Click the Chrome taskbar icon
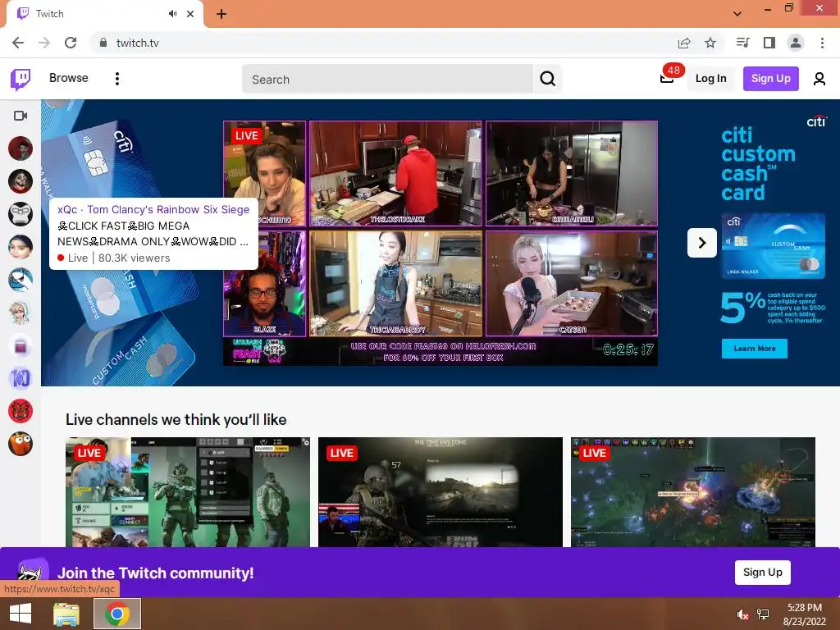The width and height of the screenshot is (840, 630). click(117, 614)
